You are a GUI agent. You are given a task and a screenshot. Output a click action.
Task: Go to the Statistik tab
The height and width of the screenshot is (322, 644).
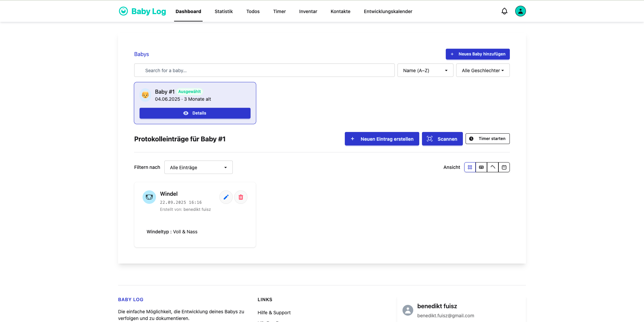point(223,11)
